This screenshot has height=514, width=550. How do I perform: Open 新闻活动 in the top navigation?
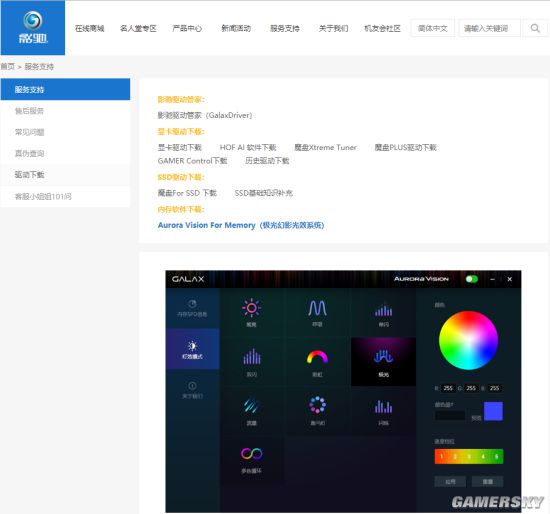coord(236,28)
